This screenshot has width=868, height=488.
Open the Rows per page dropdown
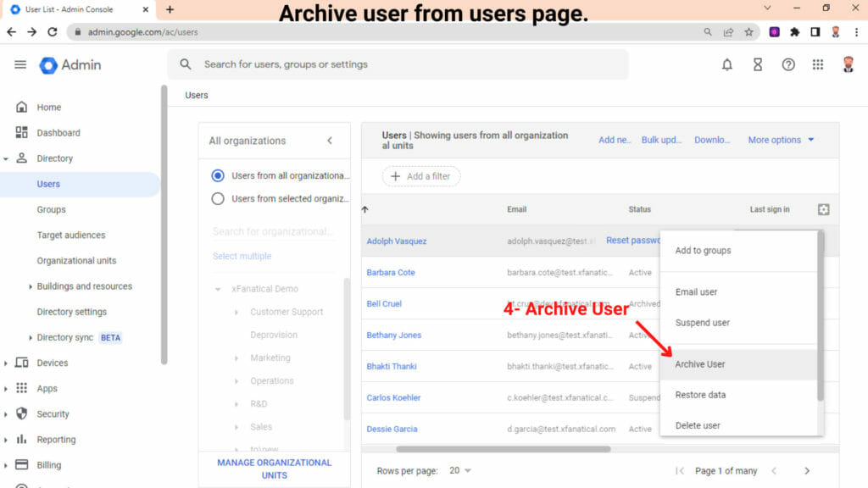462,470
